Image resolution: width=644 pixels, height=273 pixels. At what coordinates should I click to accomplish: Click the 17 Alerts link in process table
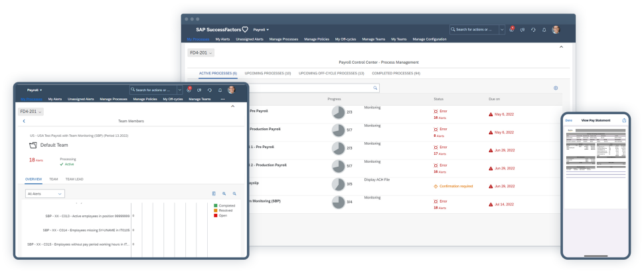pyautogui.click(x=440, y=153)
